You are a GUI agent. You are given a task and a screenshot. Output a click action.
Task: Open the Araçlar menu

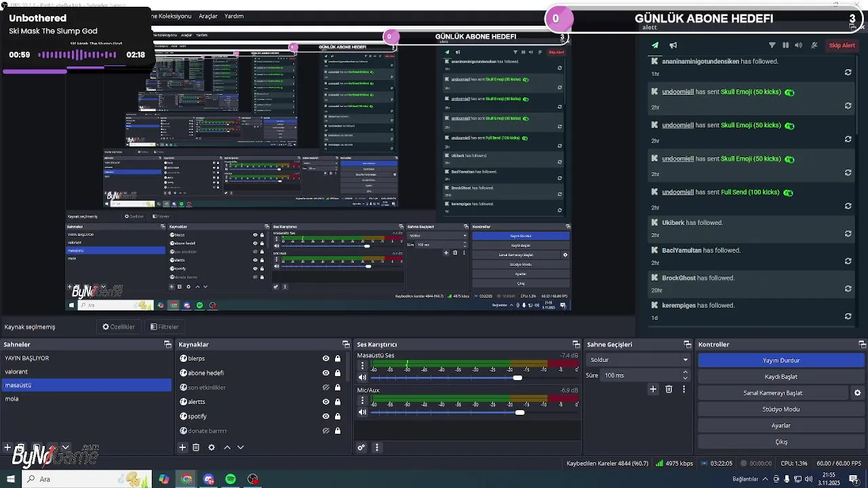point(208,16)
